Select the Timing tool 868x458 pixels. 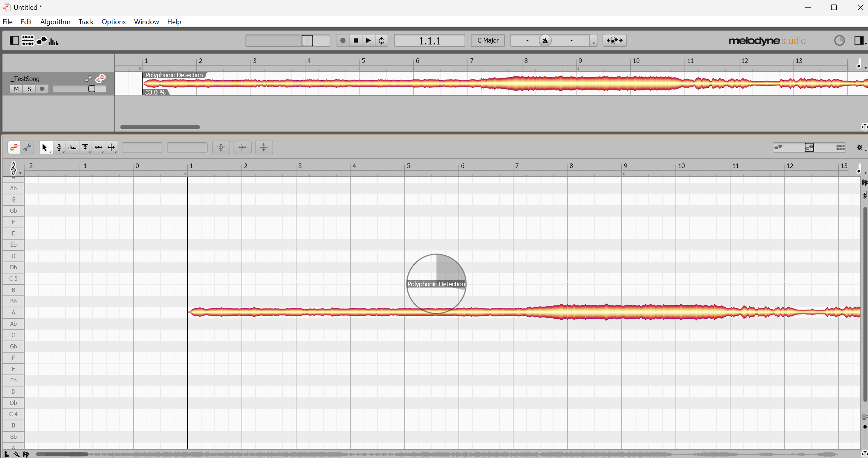[98, 147]
